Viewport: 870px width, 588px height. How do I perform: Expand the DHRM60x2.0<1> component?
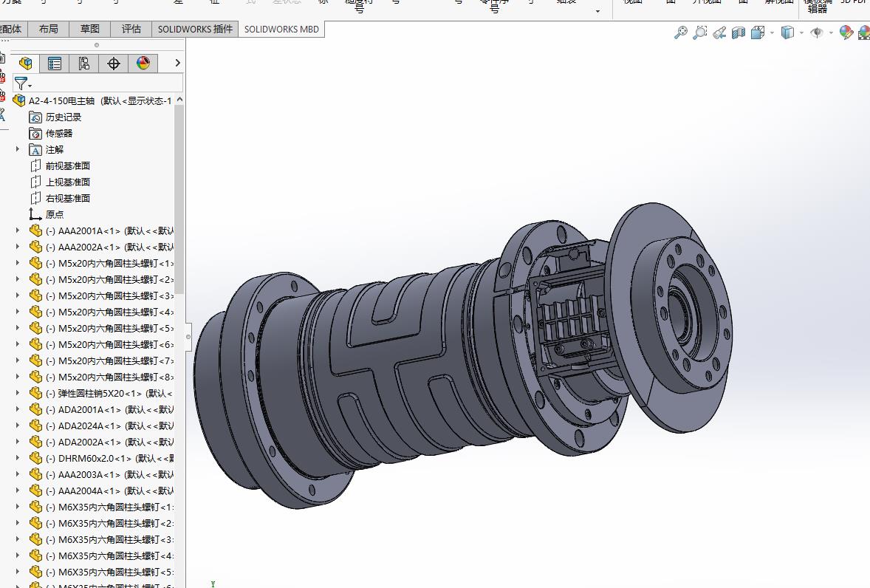[17, 458]
